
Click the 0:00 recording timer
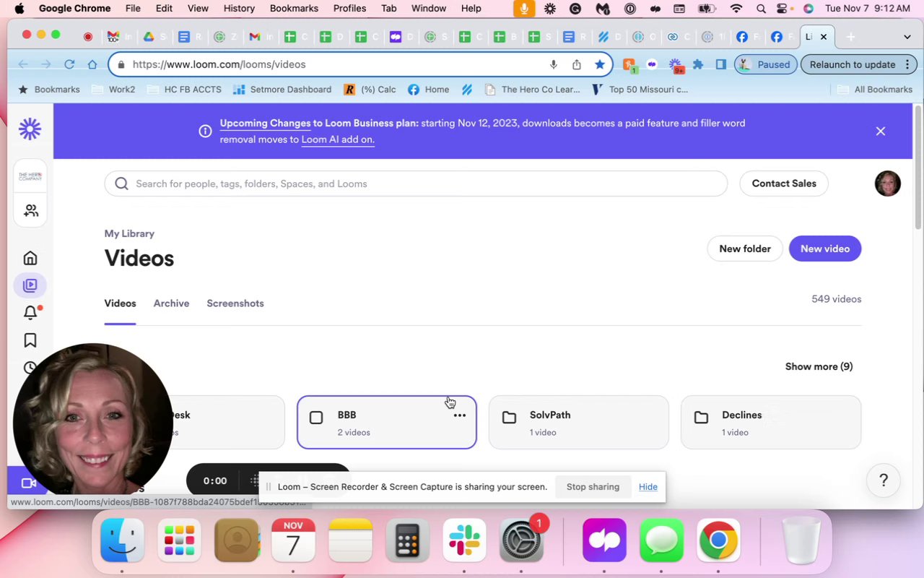click(215, 481)
